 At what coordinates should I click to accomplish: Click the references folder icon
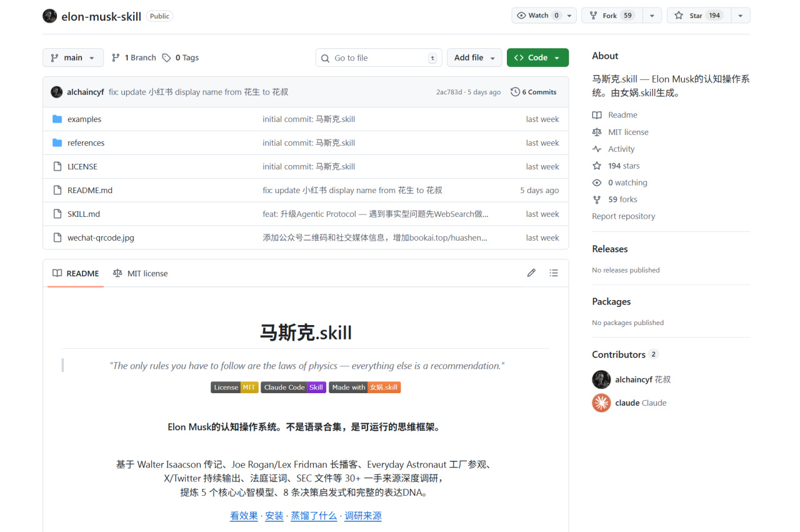[x=57, y=143]
